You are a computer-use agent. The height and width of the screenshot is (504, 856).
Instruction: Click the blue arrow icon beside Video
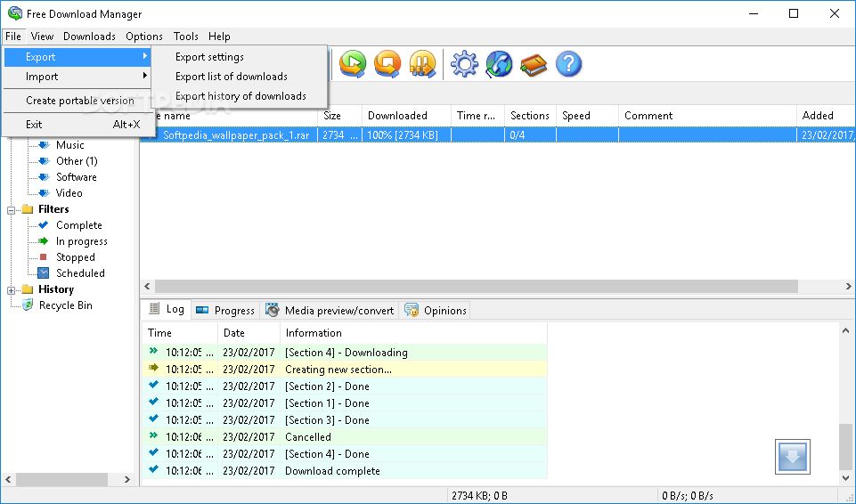[x=44, y=193]
